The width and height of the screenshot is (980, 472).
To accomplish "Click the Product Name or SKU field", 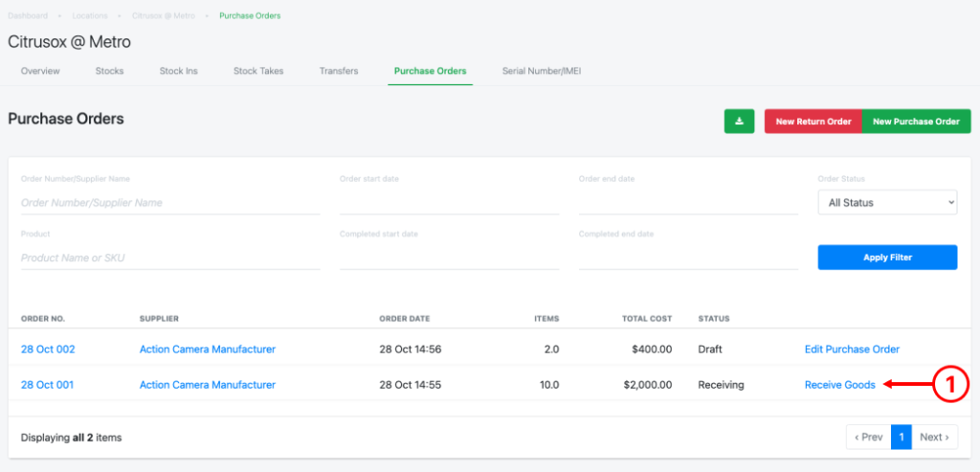I will pyautogui.click(x=169, y=258).
